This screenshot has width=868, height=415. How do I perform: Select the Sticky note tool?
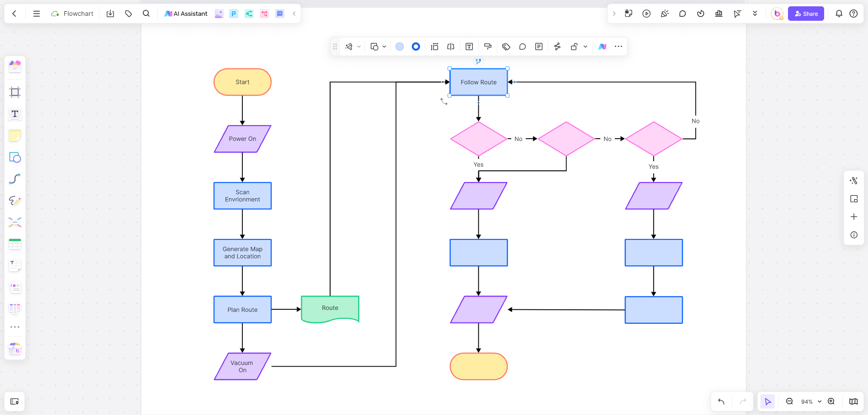pyautogui.click(x=15, y=135)
